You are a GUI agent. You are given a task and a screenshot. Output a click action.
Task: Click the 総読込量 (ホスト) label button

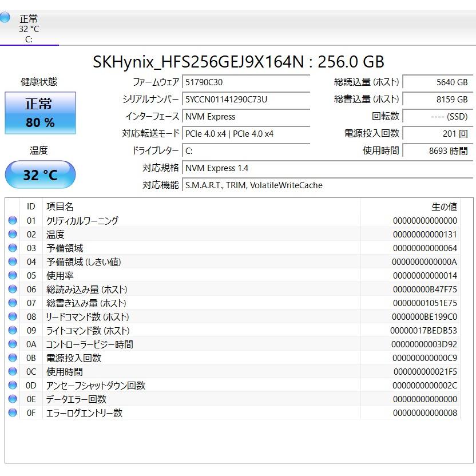click(x=366, y=82)
